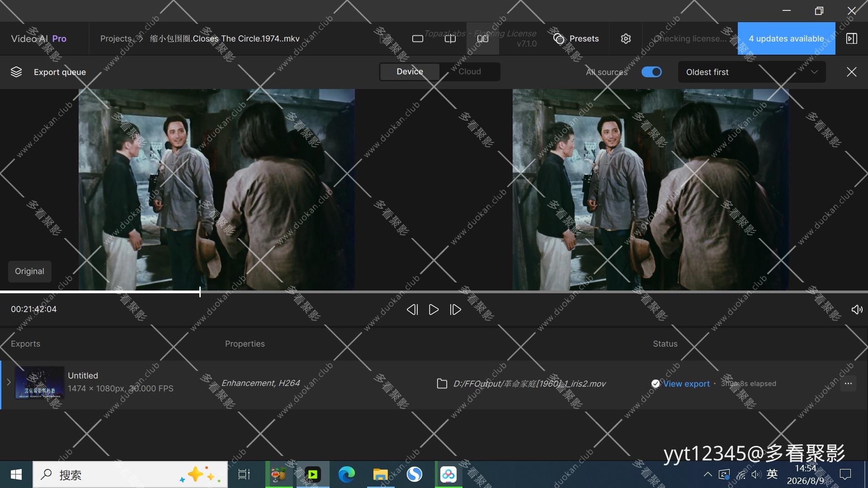Open the Baidu Netdisk taskbar icon

coord(448,474)
